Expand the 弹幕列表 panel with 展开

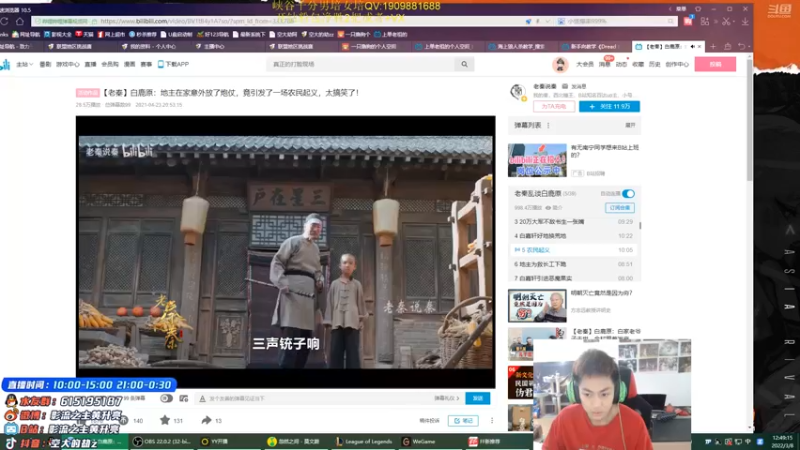pos(630,126)
